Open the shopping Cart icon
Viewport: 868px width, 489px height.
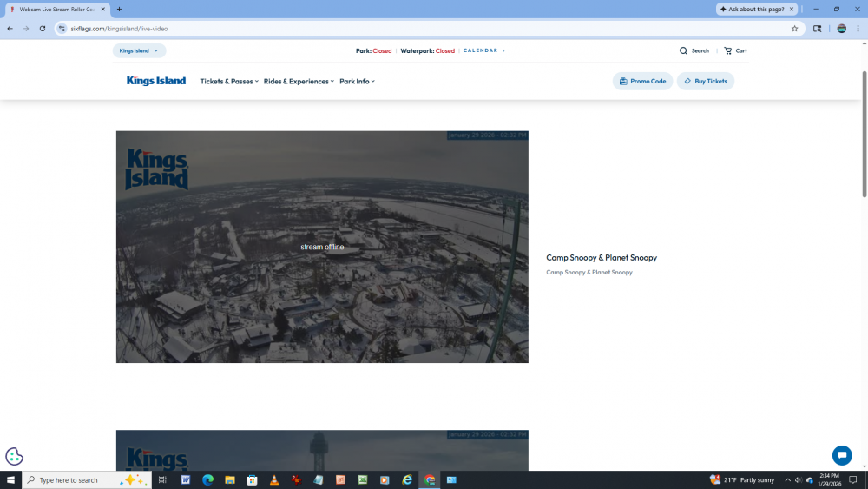[728, 50]
